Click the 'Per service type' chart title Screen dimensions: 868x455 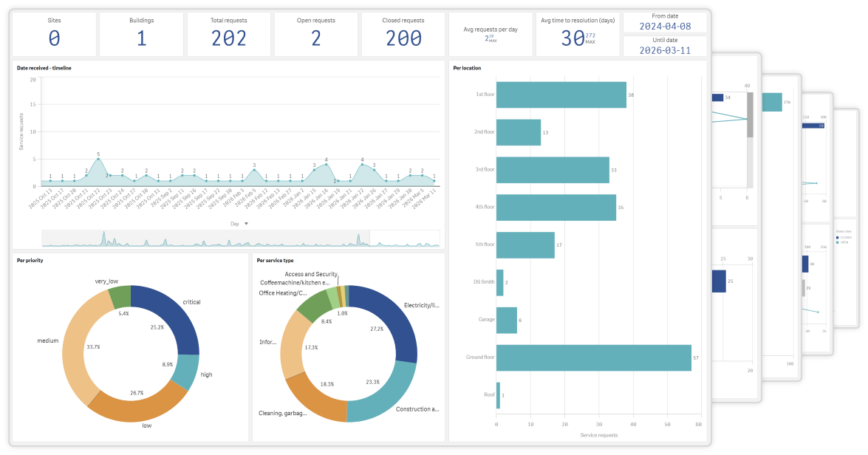(x=275, y=260)
